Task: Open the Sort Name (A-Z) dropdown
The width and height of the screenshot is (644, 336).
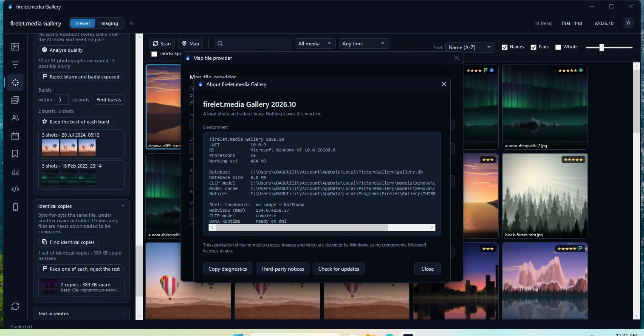Action: point(470,47)
